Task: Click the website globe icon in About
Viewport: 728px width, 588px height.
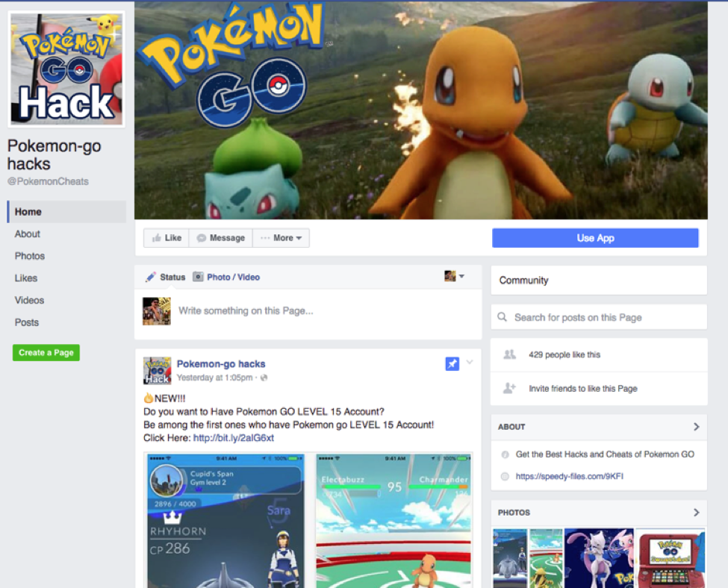Action: pos(505,476)
